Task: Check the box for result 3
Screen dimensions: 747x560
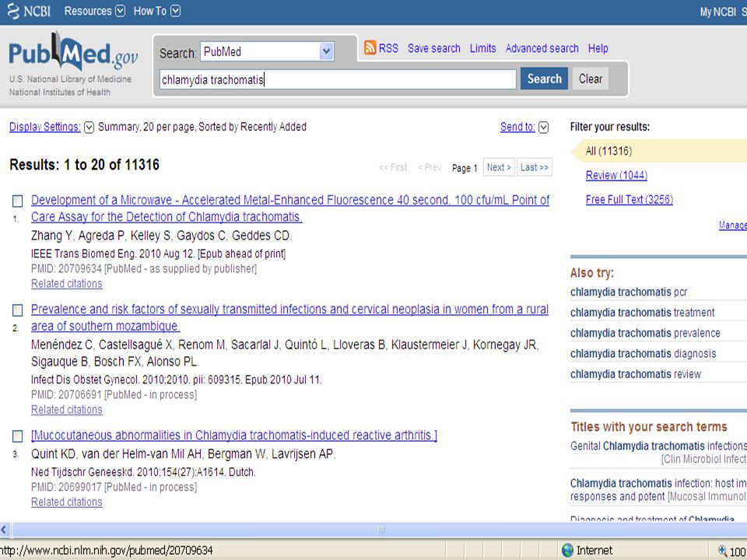Action: click(x=18, y=436)
